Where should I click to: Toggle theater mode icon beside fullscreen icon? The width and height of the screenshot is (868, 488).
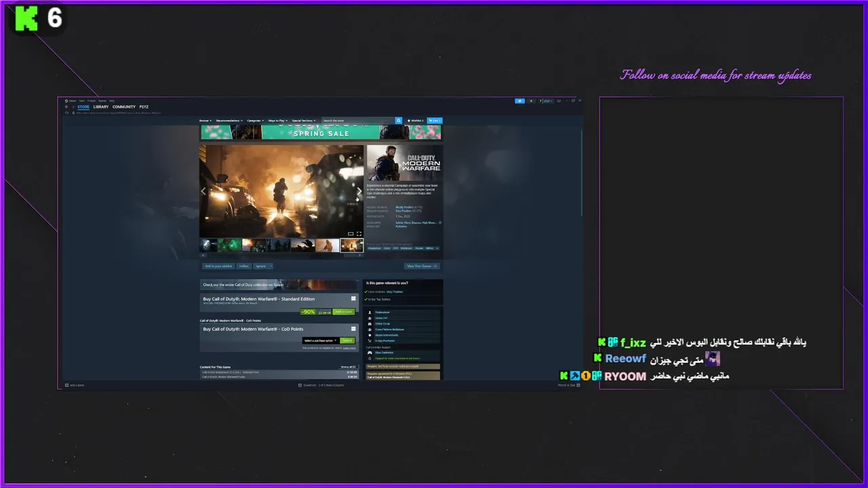pyautogui.click(x=351, y=234)
